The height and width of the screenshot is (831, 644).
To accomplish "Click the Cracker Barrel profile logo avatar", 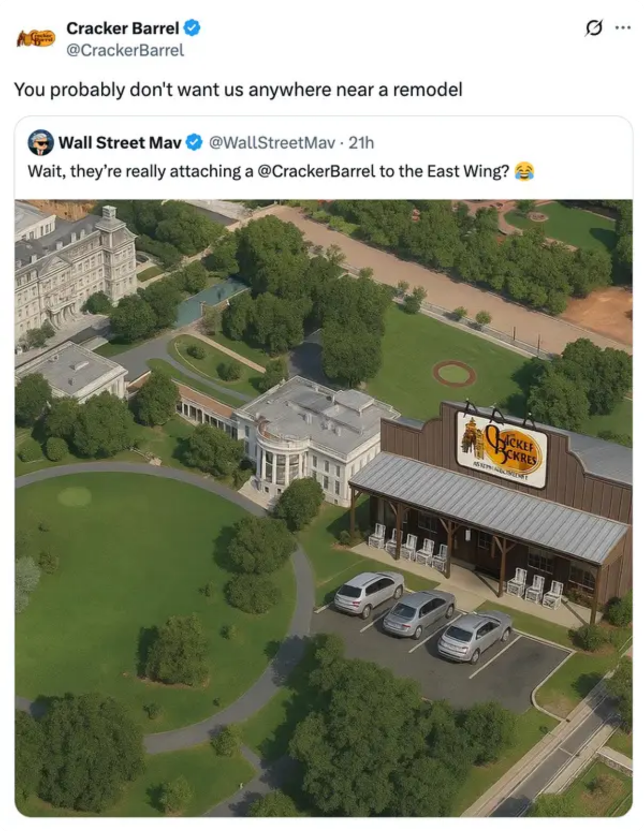I will pos(36,38).
